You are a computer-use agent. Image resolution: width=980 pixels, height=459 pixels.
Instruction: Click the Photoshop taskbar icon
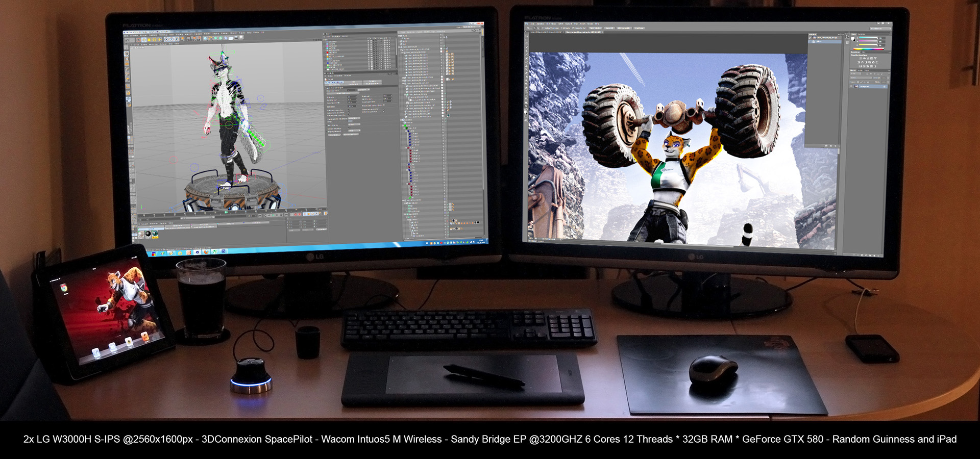(224, 251)
